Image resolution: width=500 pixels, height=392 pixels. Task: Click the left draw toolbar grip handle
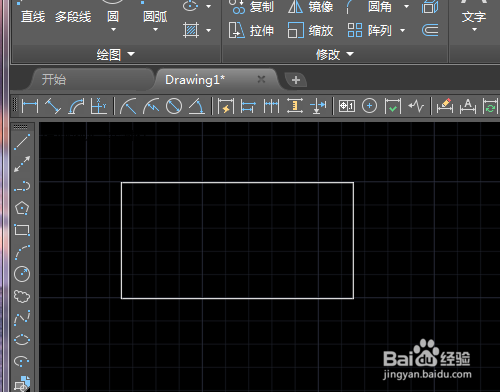point(21,127)
